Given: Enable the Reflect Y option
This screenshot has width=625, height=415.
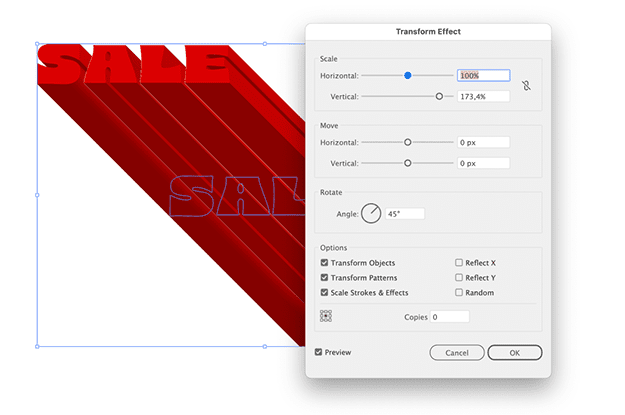Looking at the screenshot, I should pos(459,277).
